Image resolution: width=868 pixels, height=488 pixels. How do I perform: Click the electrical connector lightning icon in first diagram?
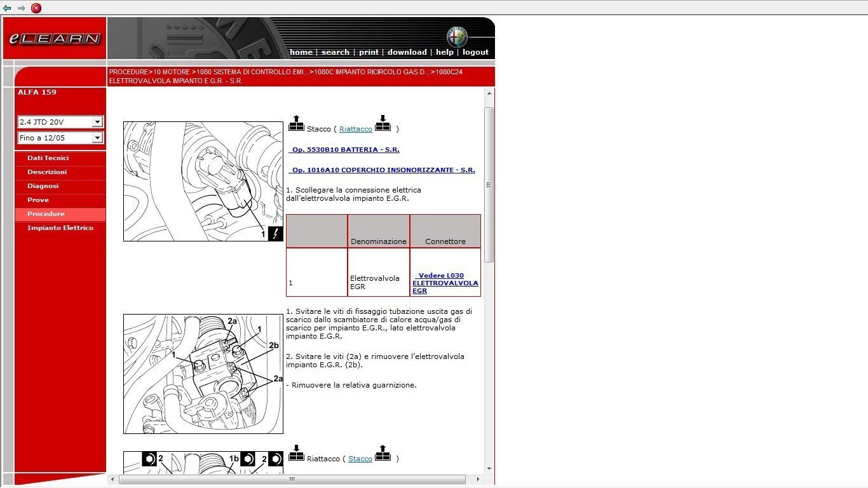pos(275,234)
